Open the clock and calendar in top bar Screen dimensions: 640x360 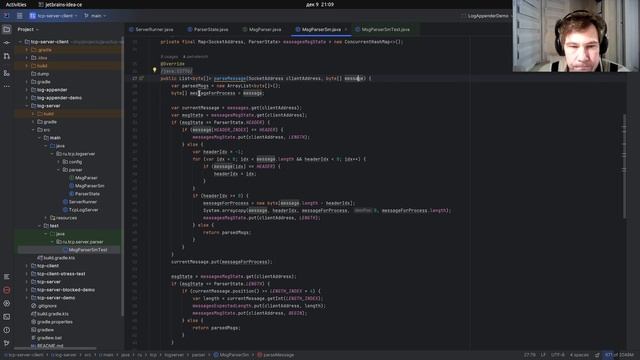[320, 4]
